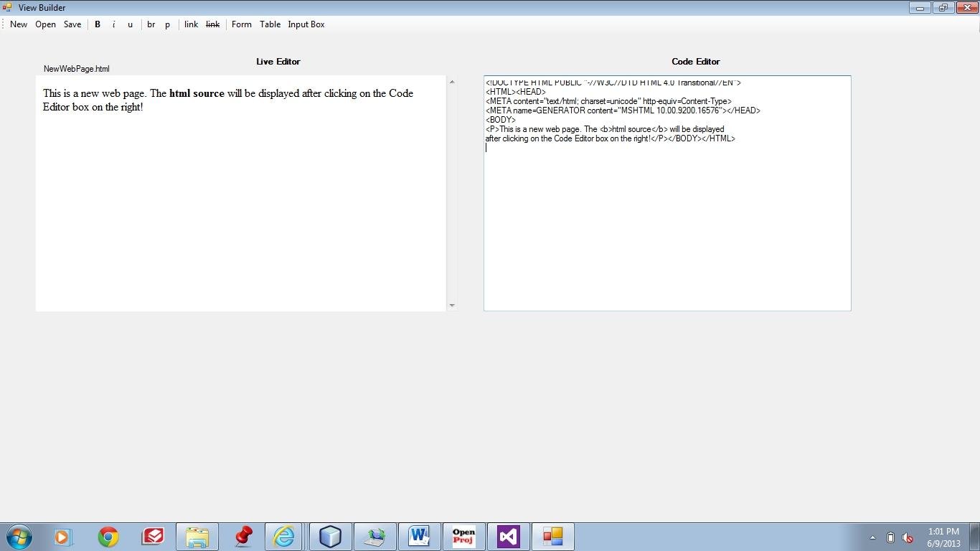This screenshot has height=551, width=980.
Task: Toggle bold formatting with the B icon
Action: click(x=98, y=24)
